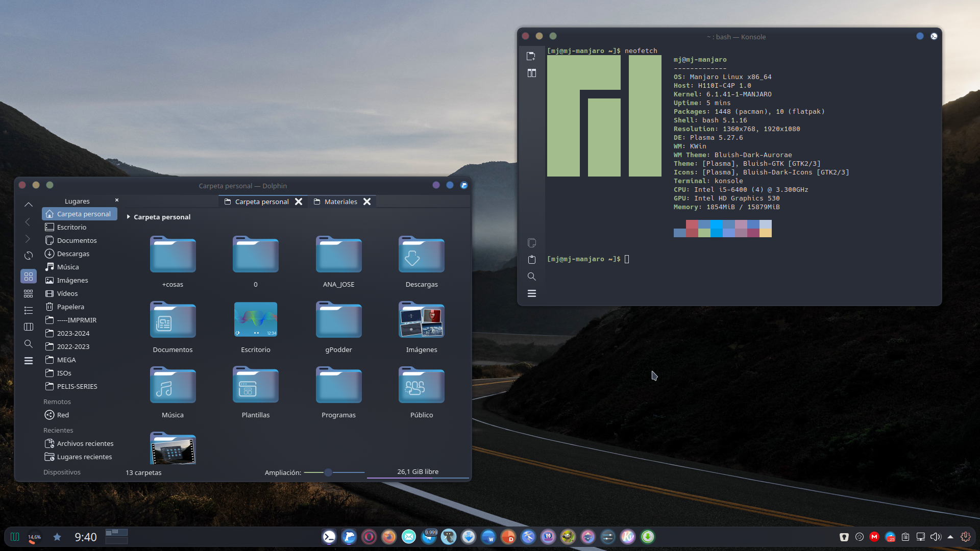Image resolution: width=980 pixels, height=551 pixels.
Task: Open Red network location in sidebar
Action: click(x=80, y=415)
